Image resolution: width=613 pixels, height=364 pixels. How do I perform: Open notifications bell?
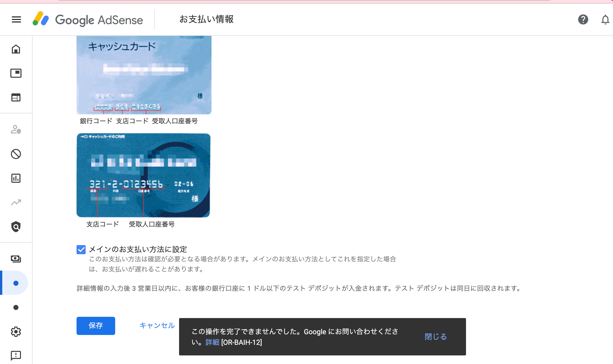(x=605, y=19)
